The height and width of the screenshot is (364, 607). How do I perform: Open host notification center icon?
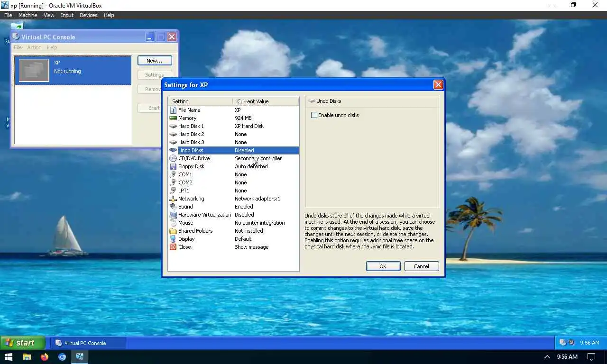591,357
